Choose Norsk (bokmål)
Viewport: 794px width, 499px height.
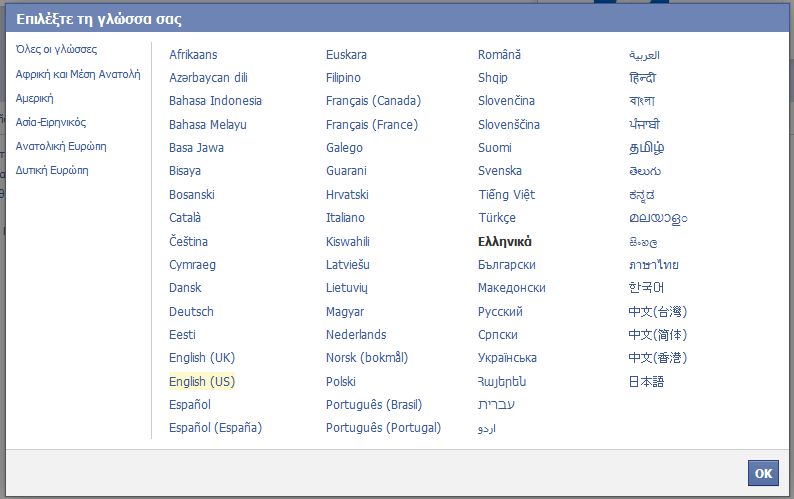367,358
